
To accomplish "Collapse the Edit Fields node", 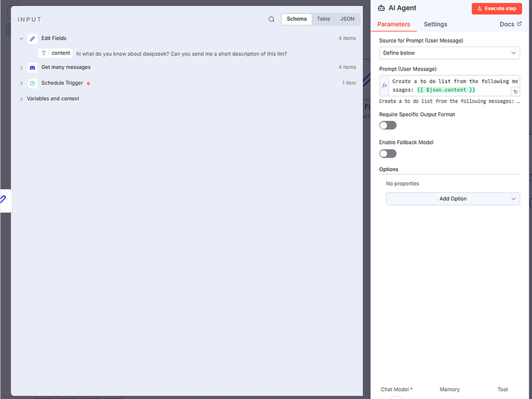I will [x=21, y=39].
